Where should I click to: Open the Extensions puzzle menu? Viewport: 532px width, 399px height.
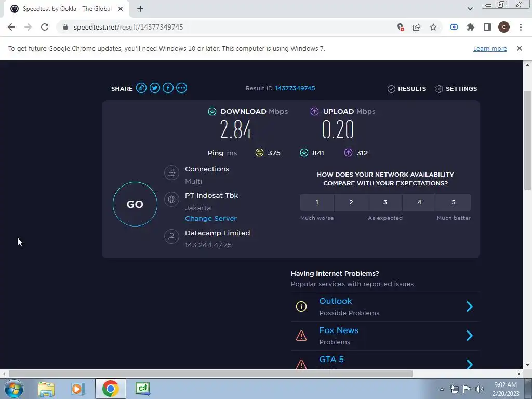tap(471, 27)
